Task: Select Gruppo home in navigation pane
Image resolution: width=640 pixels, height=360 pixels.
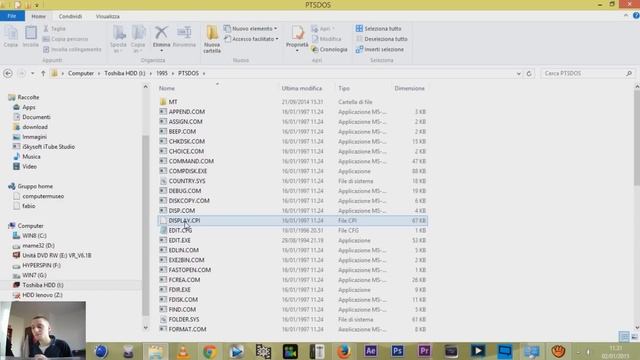Action: (35, 186)
